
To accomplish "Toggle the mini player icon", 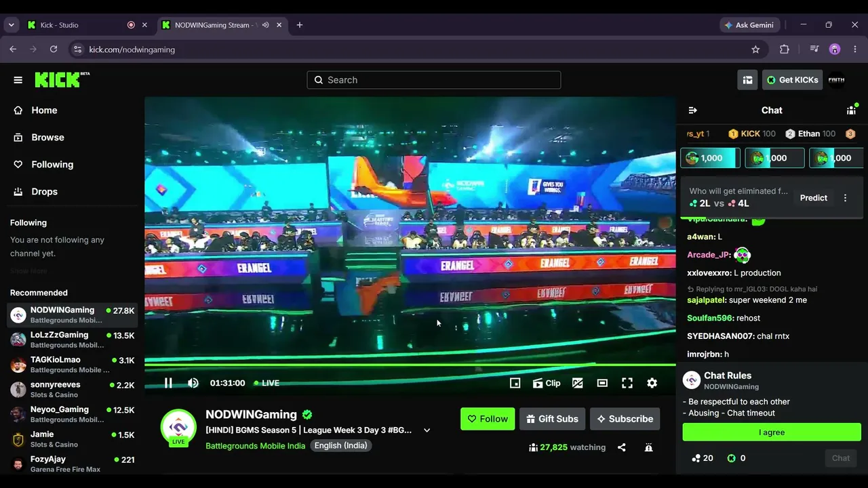I will click(x=515, y=383).
